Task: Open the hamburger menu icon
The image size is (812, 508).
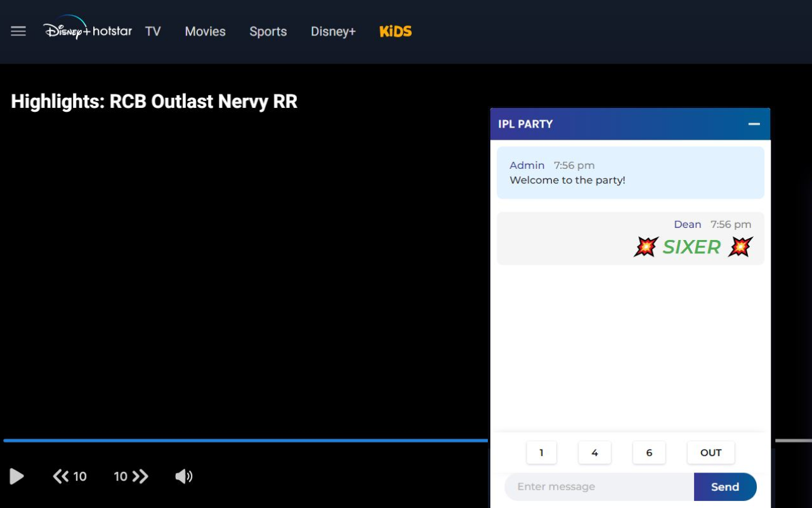Action: [18, 31]
